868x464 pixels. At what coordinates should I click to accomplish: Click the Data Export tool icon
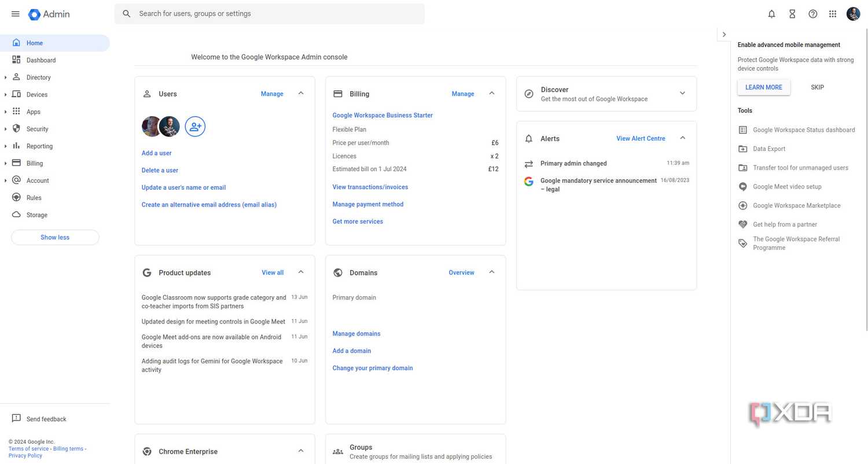tap(743, 149)
